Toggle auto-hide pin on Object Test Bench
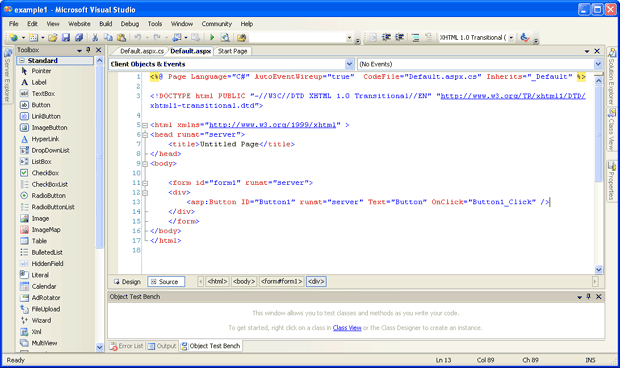This screenshot has height=368, width=620. (589, 296)
